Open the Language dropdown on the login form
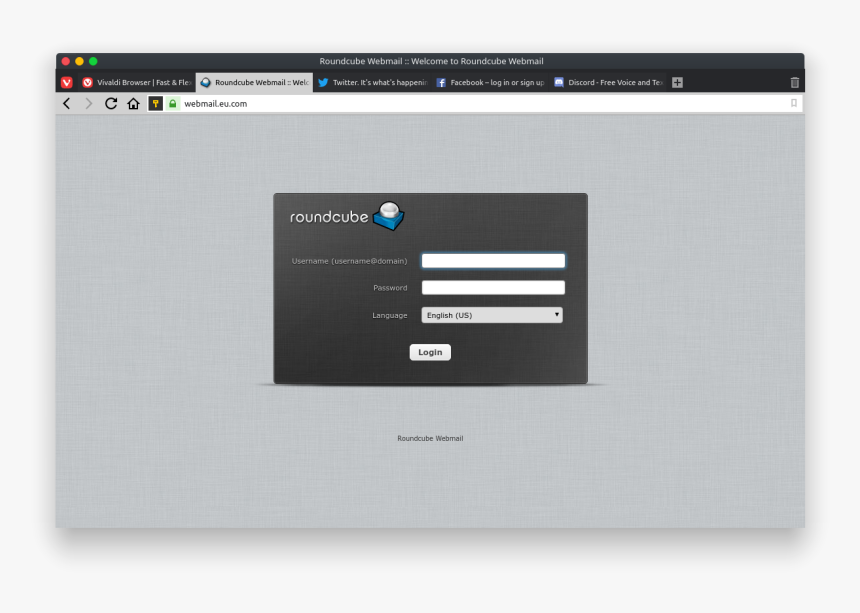Image resolution: width=860 pixels, height=613 pixels. [x=491, y=314]
